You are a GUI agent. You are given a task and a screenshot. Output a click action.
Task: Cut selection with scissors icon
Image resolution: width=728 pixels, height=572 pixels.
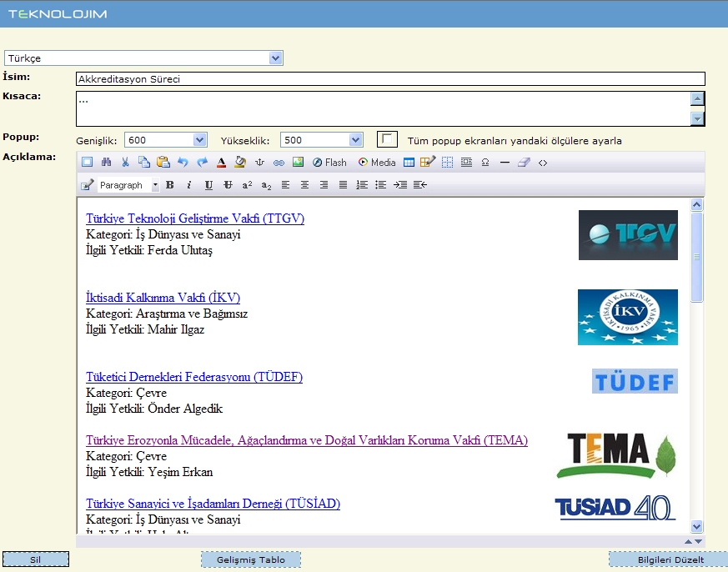coord(125,162)
